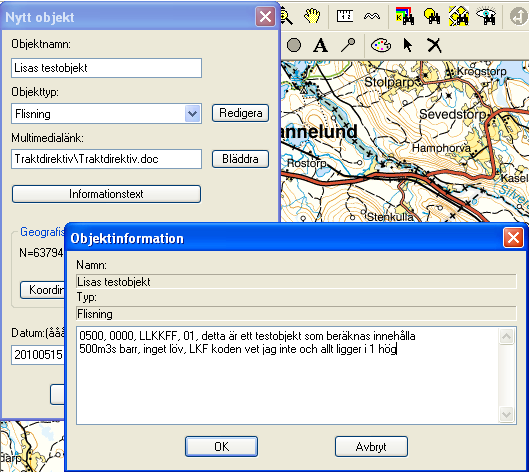This screenshot has width=529, height=472.
Task: Click the light bulb binoculars icon
Action: [432, 16]
